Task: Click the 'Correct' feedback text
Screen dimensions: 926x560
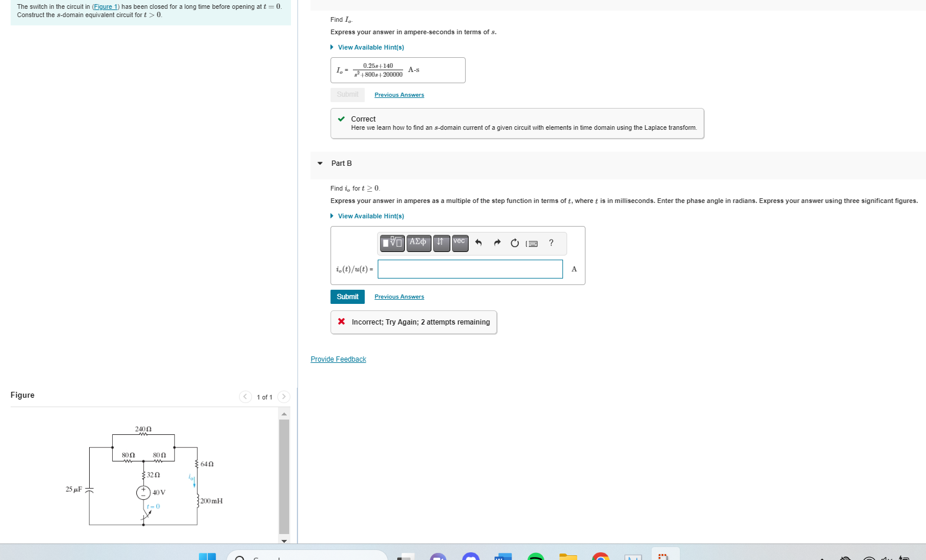Action: pos(363,119)
